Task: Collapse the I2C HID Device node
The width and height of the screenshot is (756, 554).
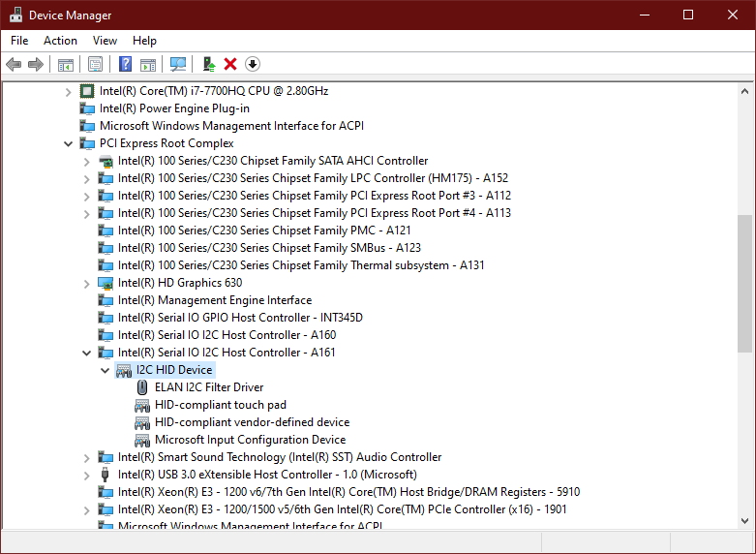Action: click(x=106, y=370)
